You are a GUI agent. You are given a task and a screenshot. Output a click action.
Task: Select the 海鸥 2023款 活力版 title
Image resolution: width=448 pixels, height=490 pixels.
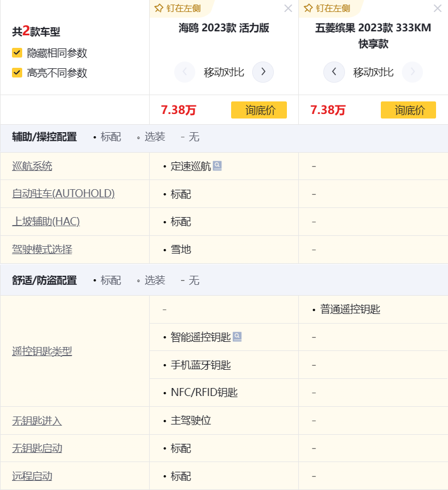coord(224,28)
